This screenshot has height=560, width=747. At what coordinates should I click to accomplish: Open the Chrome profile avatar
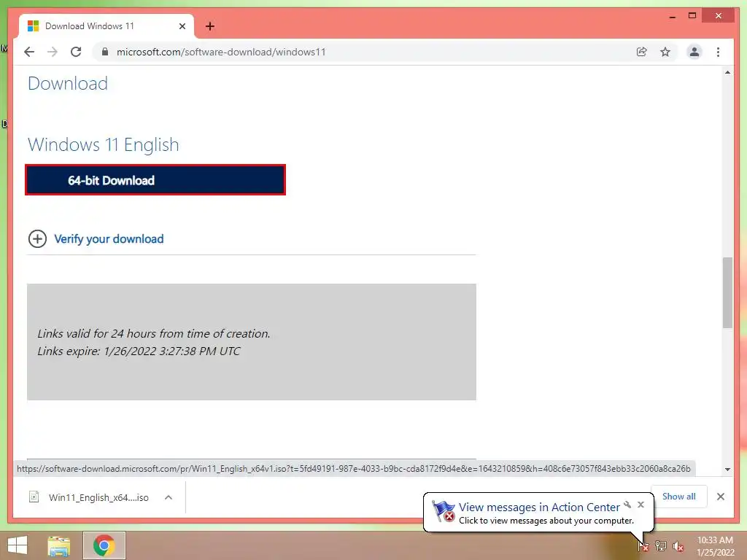coord(694,52)
